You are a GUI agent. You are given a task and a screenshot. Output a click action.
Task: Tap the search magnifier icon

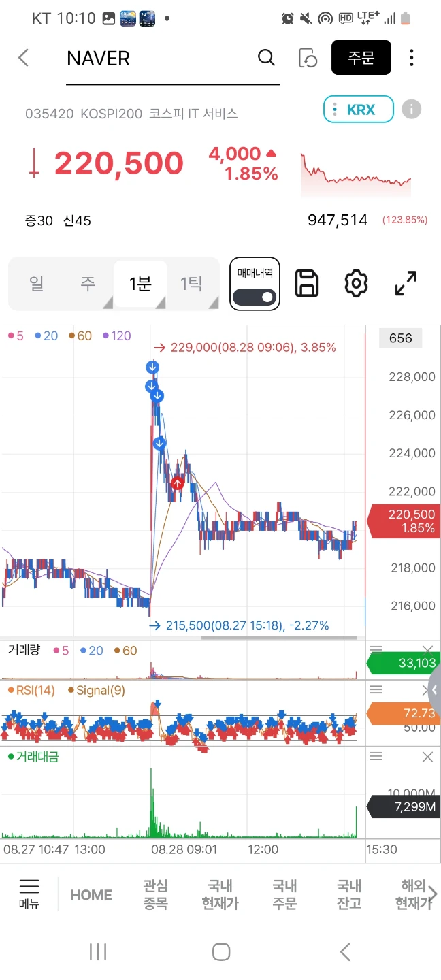pyautogui.click(x=267, y=58)
